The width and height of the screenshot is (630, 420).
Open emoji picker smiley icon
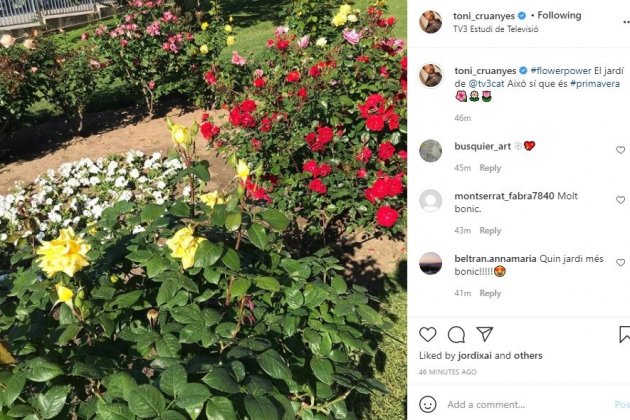tap(428, 404)
